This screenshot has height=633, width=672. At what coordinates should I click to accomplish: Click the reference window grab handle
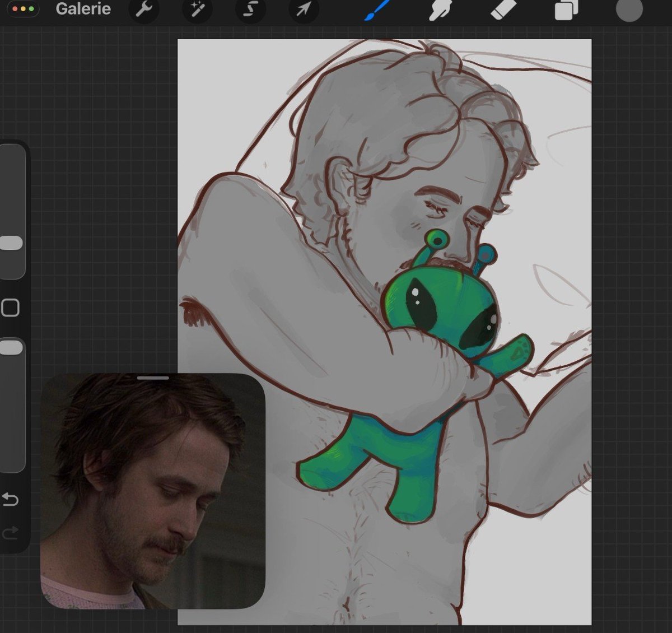(x=153, y=378)
